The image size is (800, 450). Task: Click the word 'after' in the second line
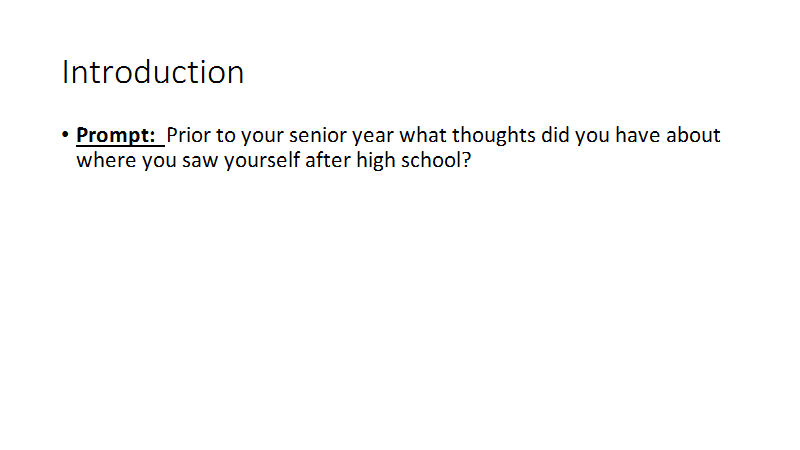328,160
